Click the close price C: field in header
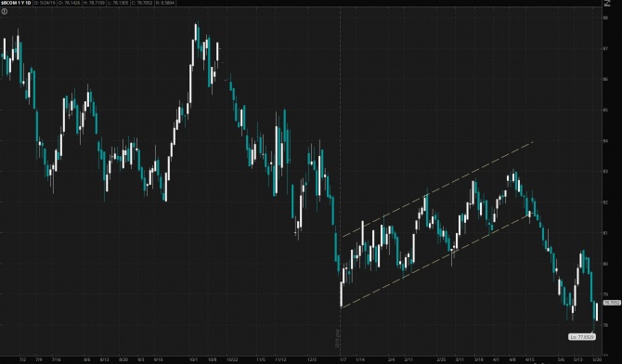622x364 pixels. [142, 3]
